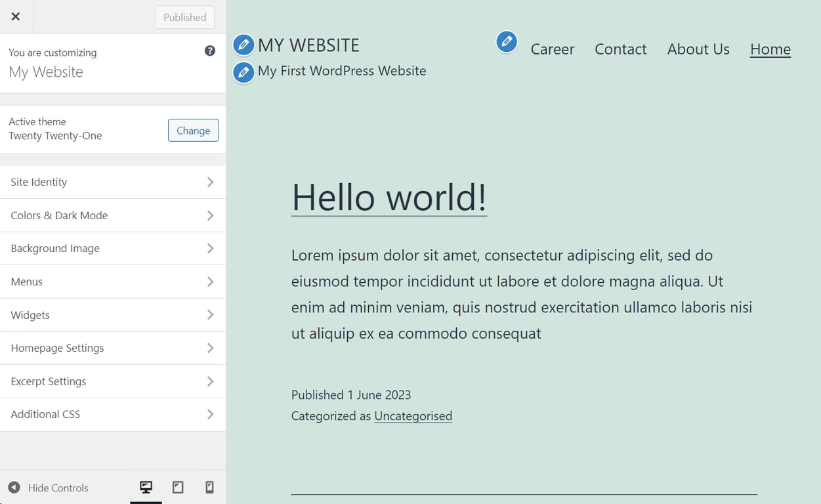This screenshot has width=821, height=504.
Task: Expand the Homepage Settings section
Action: point(113,348)
